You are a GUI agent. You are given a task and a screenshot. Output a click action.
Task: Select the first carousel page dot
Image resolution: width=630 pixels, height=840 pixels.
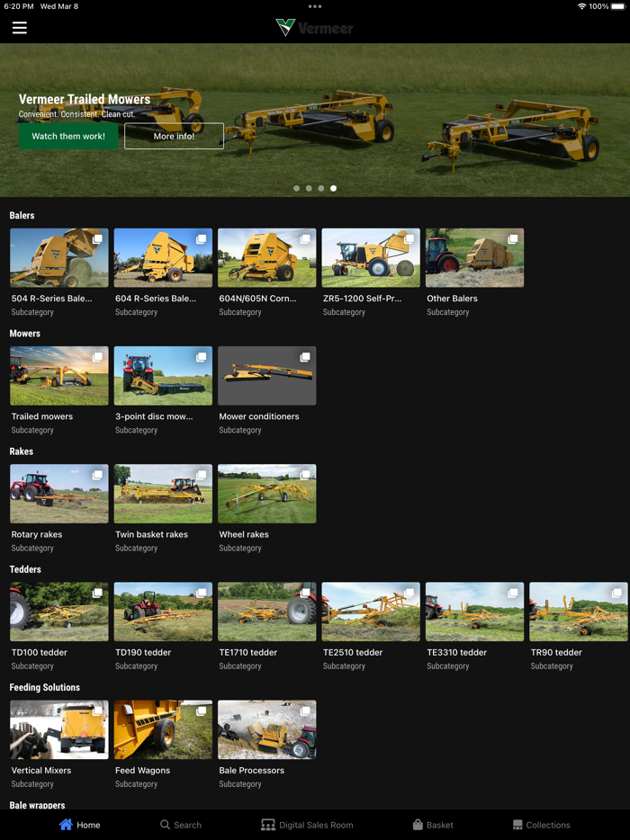click(296, 188)
